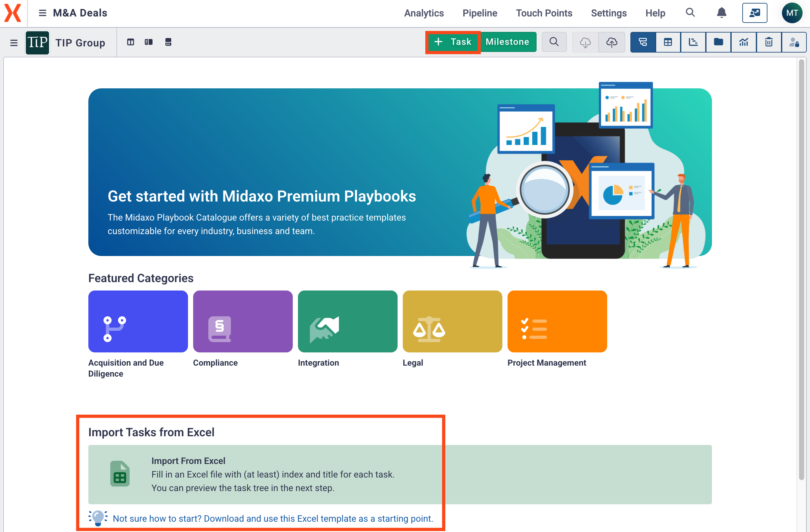Screen dimensions: 810x532
Task: Open the Acquisition and Due Diligence category
Action: (x=138, y=321)
